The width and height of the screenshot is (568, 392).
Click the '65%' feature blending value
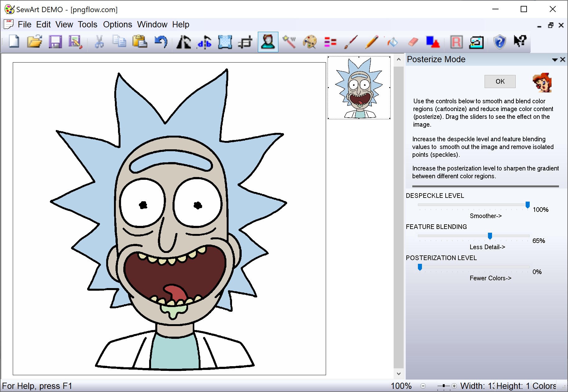point(538,241)
